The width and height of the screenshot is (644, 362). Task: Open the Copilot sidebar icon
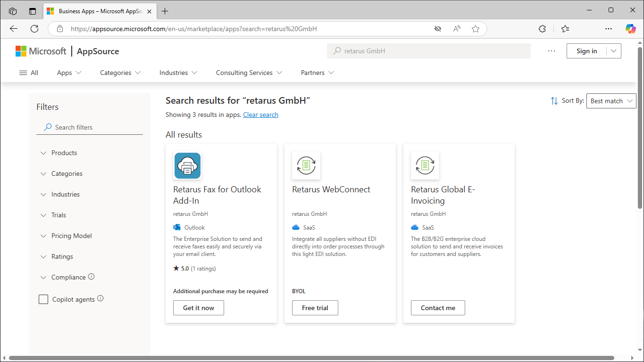[631, 29]
